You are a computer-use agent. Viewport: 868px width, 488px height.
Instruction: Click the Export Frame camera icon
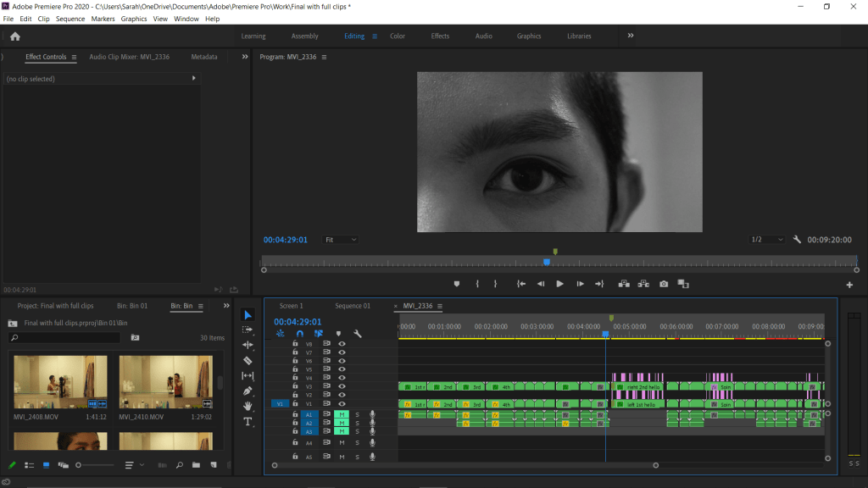pos(664,284)
